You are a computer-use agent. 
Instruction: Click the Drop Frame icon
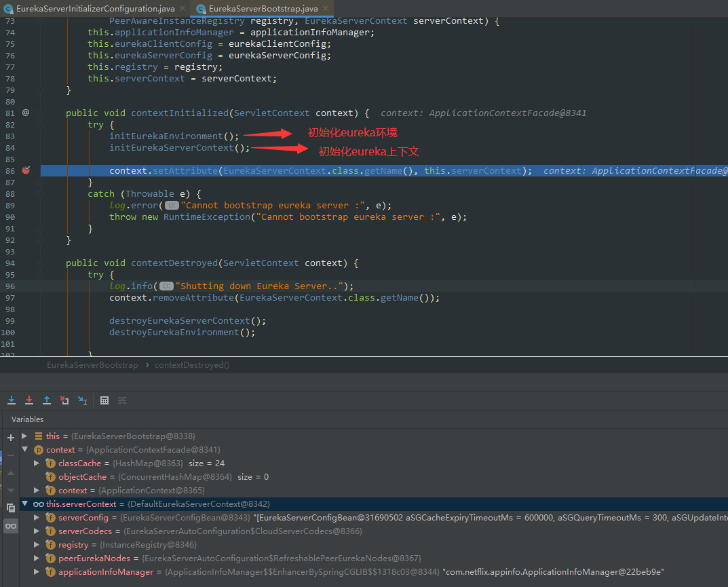click(x=64, y=400)
